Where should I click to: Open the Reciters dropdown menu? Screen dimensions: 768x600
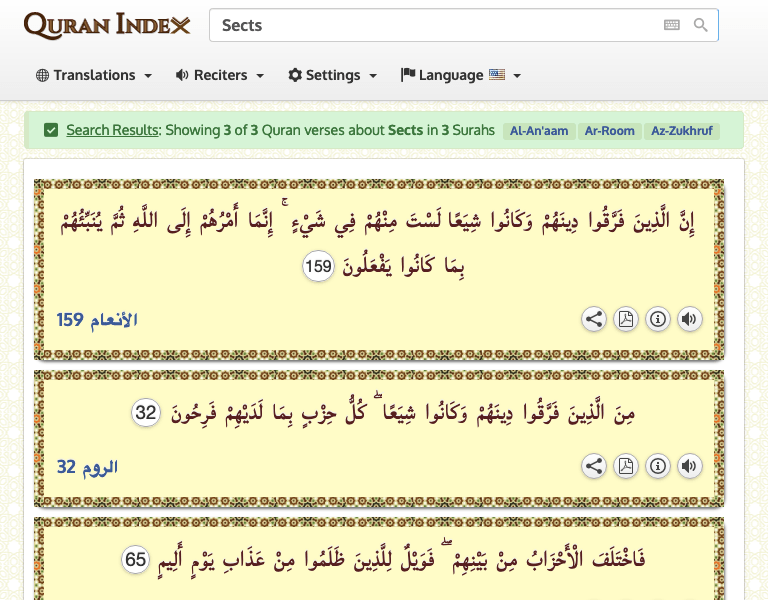[220, 75]
